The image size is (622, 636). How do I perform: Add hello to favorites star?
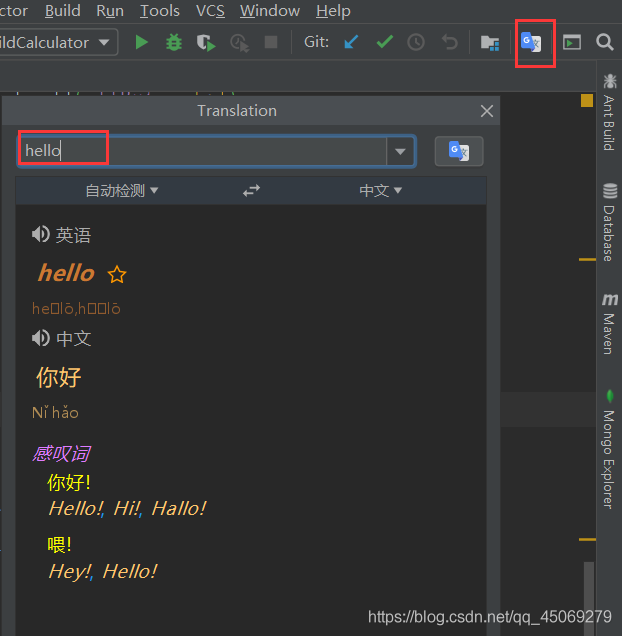(117, 275)
